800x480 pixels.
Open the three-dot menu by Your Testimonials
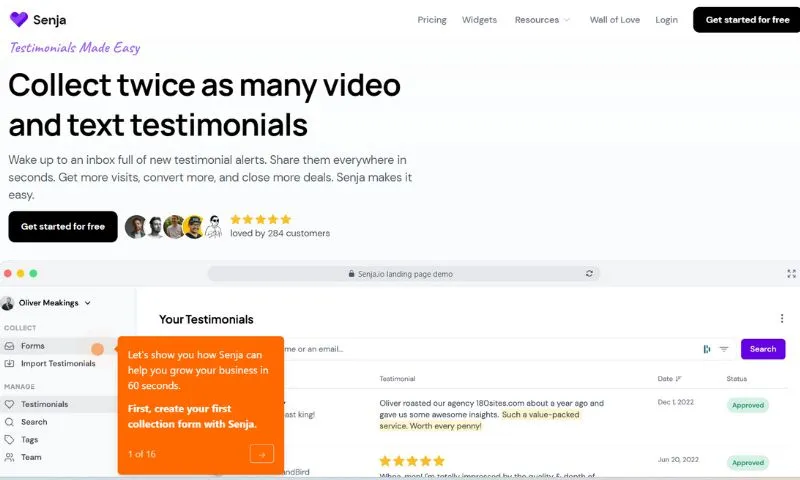coord(782,319)
